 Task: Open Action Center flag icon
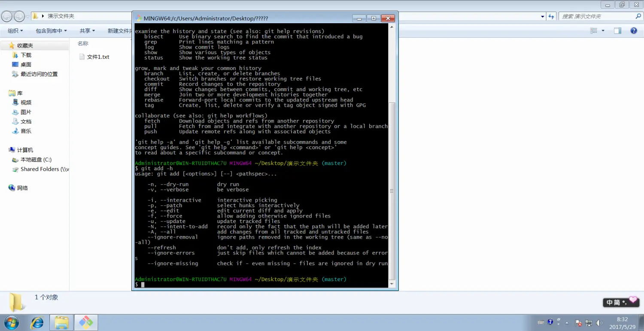[578, 323]
